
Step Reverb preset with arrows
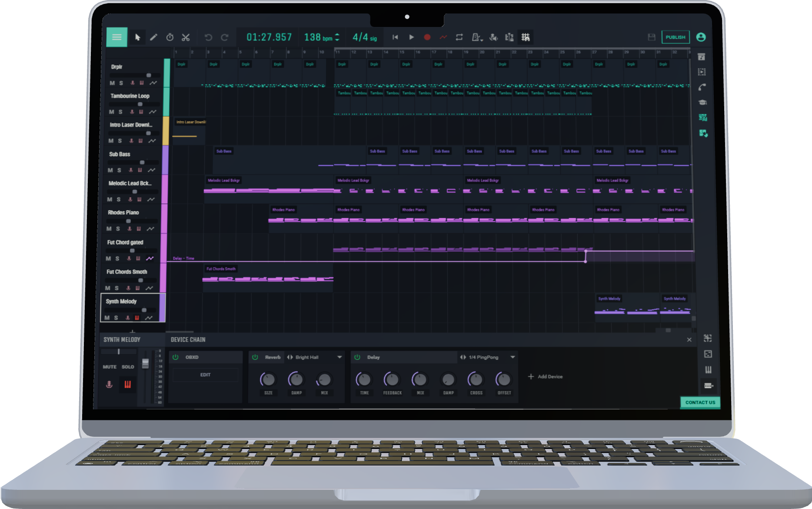point(290,357)
